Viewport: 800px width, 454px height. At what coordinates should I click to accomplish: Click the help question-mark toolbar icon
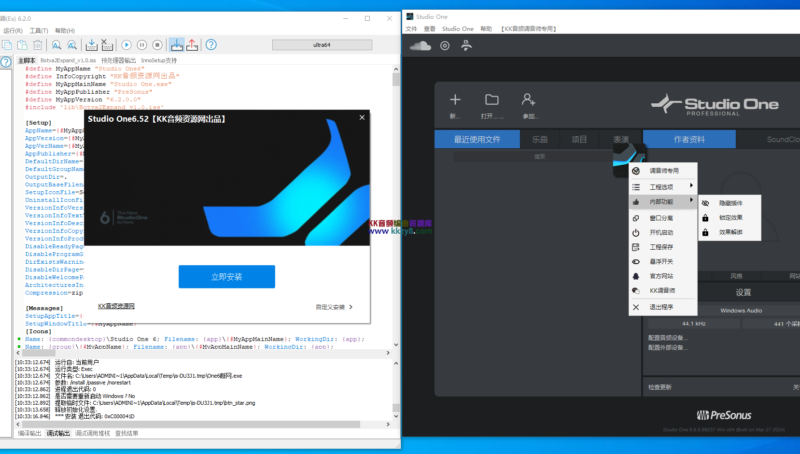pyautogui.click(x=211, y=45)
